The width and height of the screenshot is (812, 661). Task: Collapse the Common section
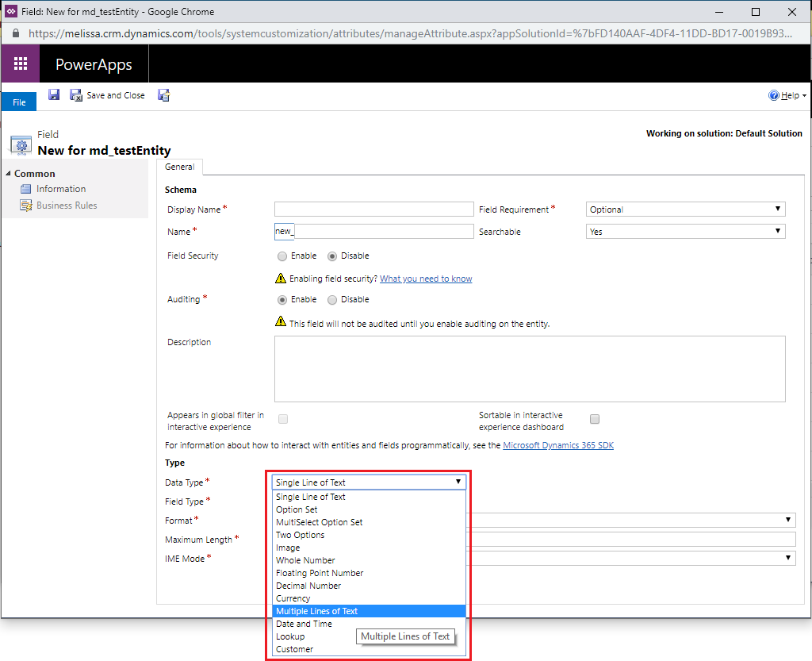pyautogui.click(x=8, y=174)
